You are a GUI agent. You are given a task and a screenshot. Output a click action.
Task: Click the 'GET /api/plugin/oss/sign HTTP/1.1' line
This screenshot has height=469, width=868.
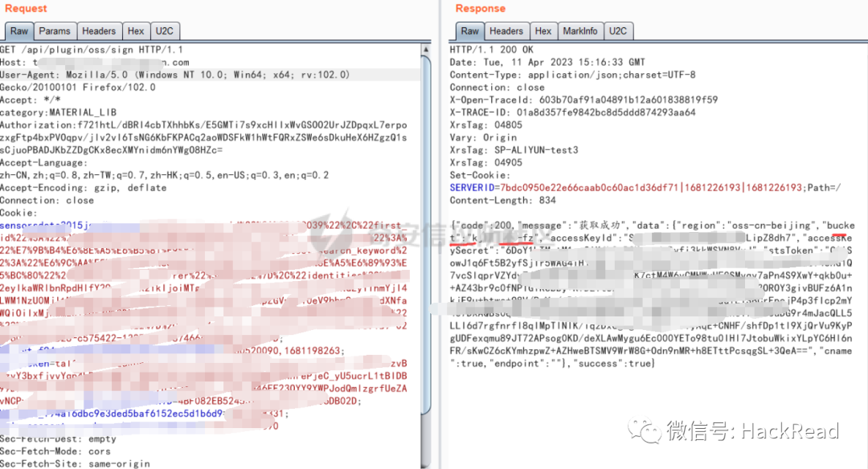pos(92,50)
